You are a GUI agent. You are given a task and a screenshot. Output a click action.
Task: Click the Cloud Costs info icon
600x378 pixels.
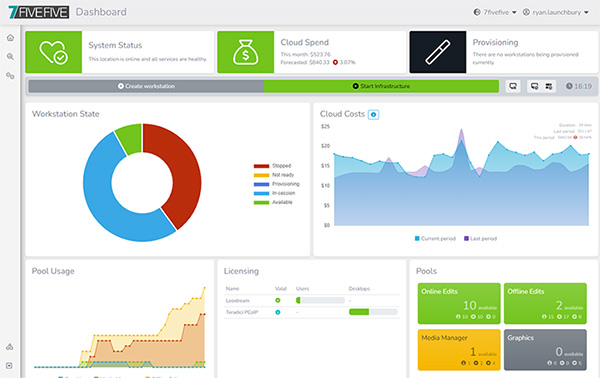point(373,114)
